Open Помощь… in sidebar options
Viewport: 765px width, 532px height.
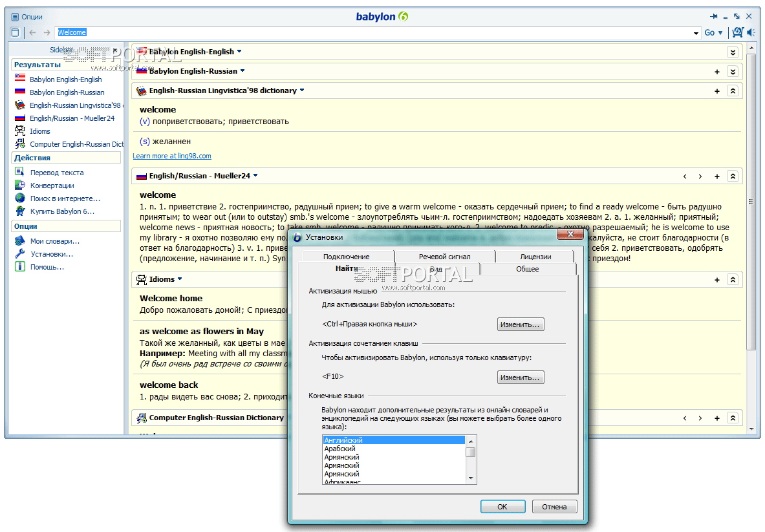tap(47, 267)
